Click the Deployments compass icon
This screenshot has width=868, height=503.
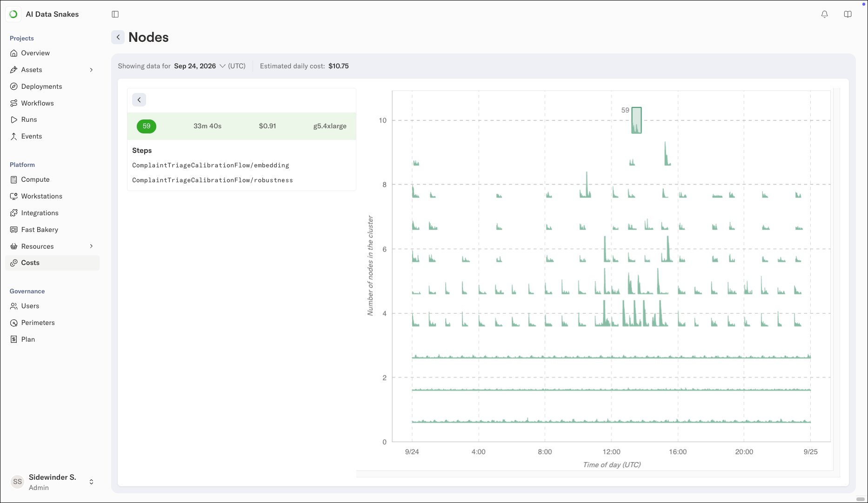[14, 86]
